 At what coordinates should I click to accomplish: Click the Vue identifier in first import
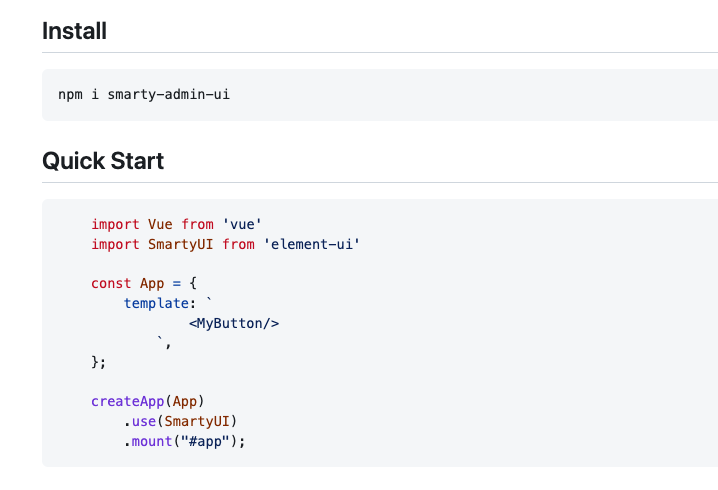[x=160, y=225]
